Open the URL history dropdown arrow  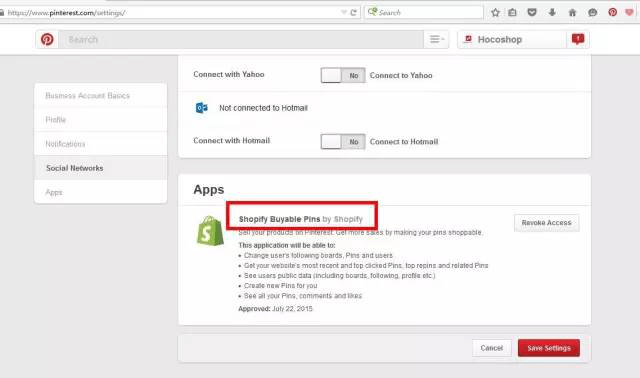pos(344,13)
